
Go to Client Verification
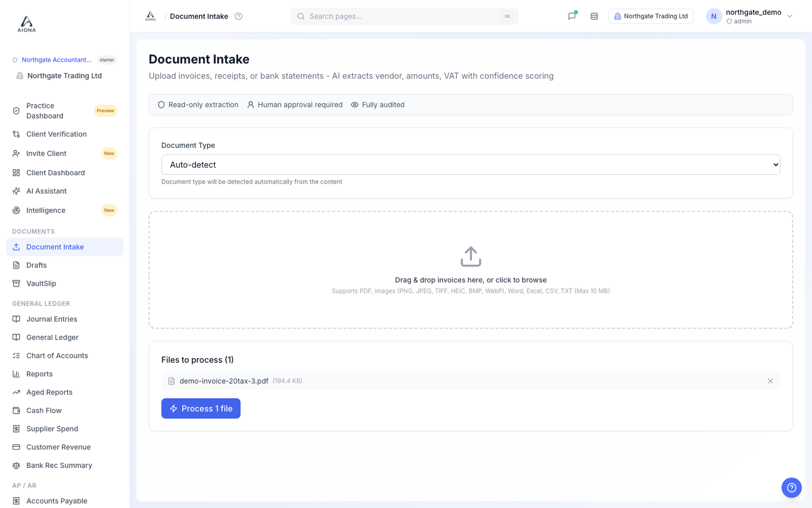[x=64, y=134]
